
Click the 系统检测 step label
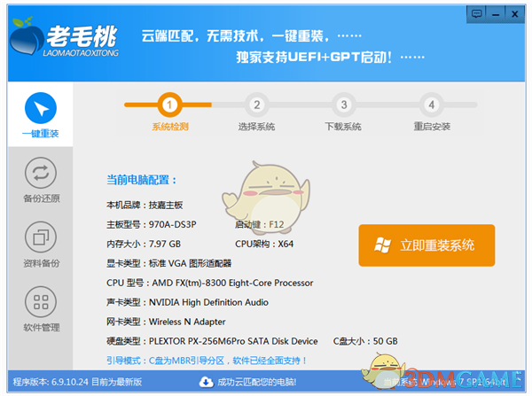[170, 127]
